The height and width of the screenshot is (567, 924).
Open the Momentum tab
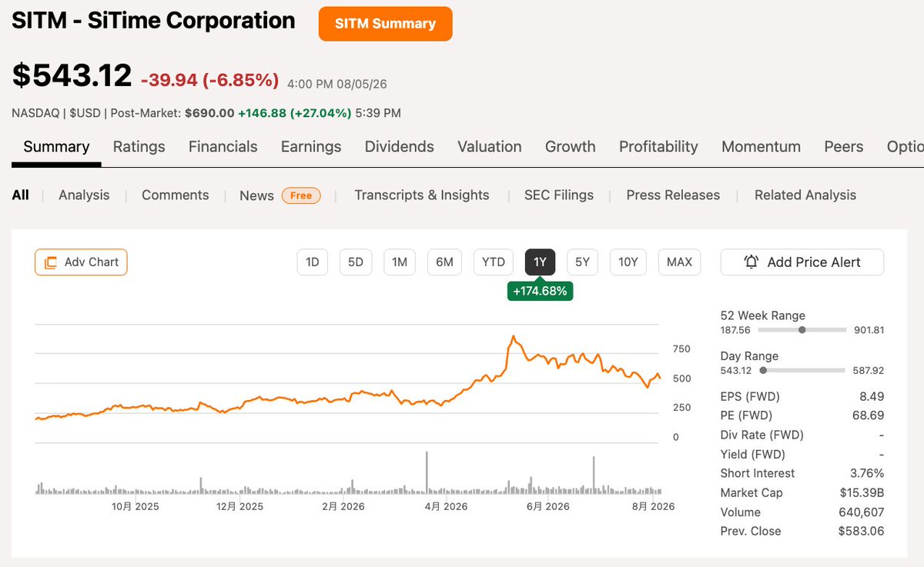(761, 147)
